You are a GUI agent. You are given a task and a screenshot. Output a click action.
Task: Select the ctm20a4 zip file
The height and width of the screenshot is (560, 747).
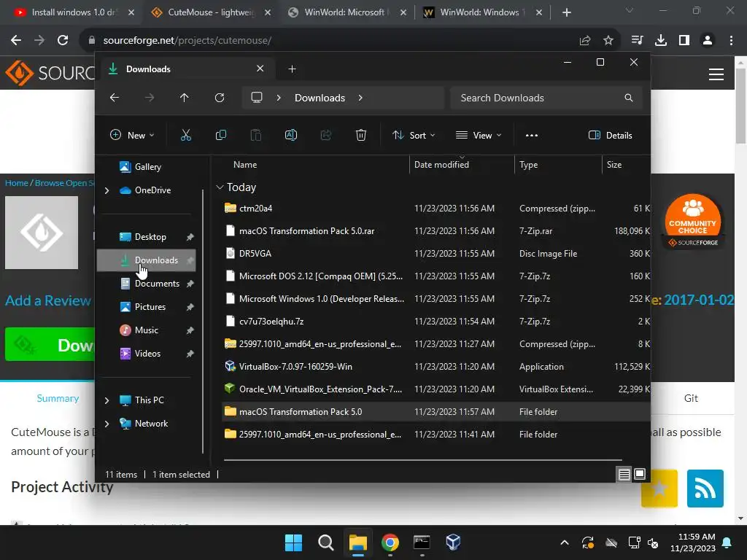pyautogui.click(x=436, y=208)
